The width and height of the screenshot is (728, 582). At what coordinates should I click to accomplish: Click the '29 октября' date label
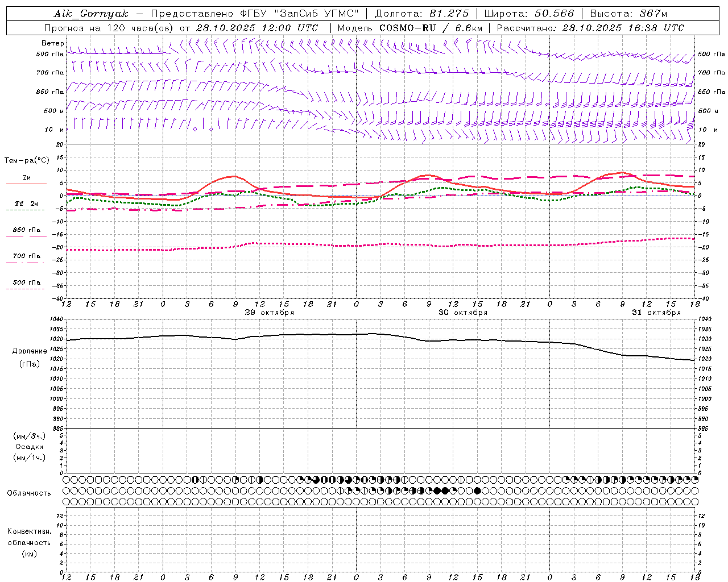[270, 313]
